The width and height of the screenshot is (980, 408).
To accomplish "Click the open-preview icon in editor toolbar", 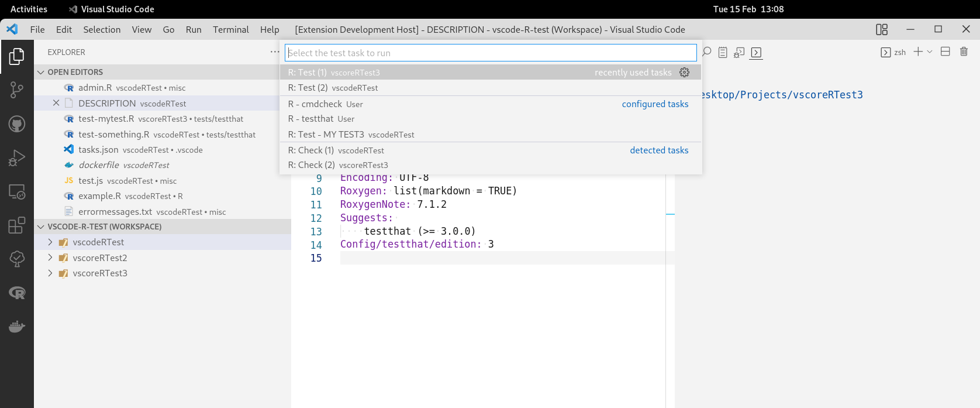I will point(739,52).
